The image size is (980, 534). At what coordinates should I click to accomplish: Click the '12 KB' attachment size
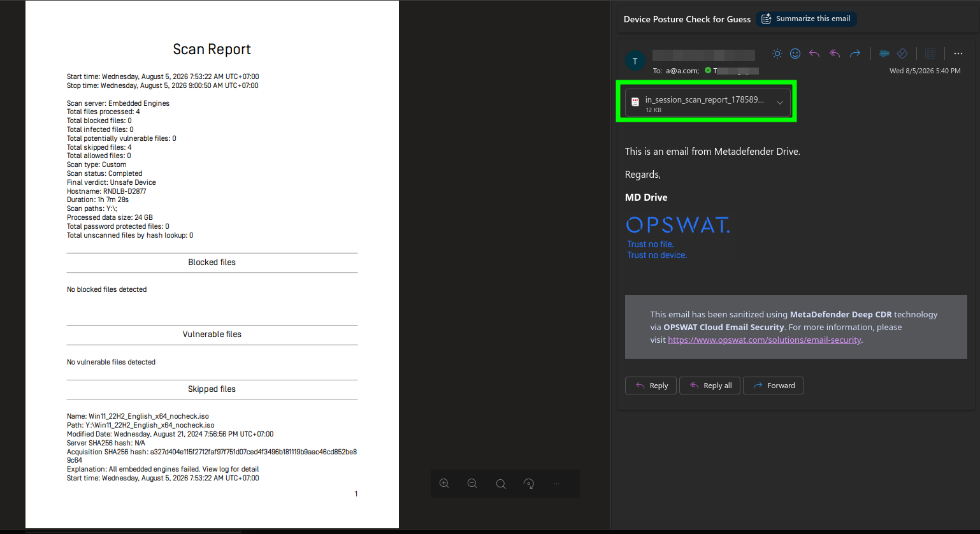[x=653, y=110]
